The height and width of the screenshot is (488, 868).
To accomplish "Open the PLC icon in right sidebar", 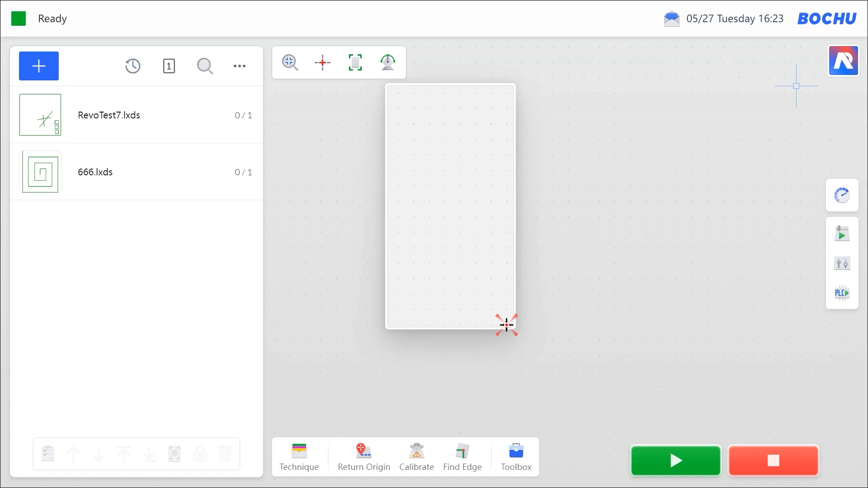I will coord(842,293).
